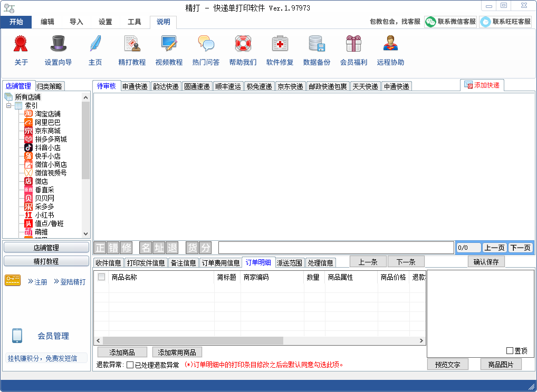Click the 添加常用商品 button
Viewport: 537px width, 392px height.
point(177,352)
